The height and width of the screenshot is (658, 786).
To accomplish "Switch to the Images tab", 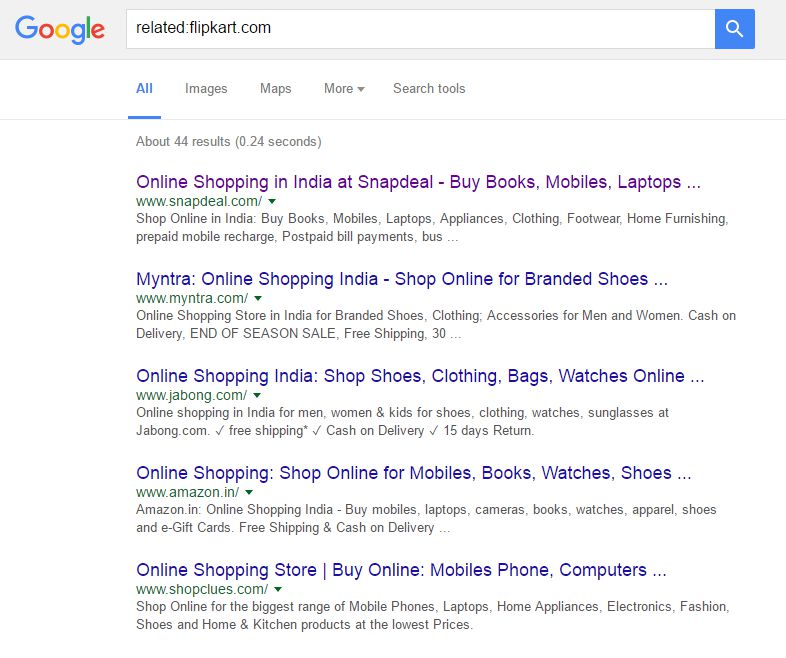I will pos(206,89).
